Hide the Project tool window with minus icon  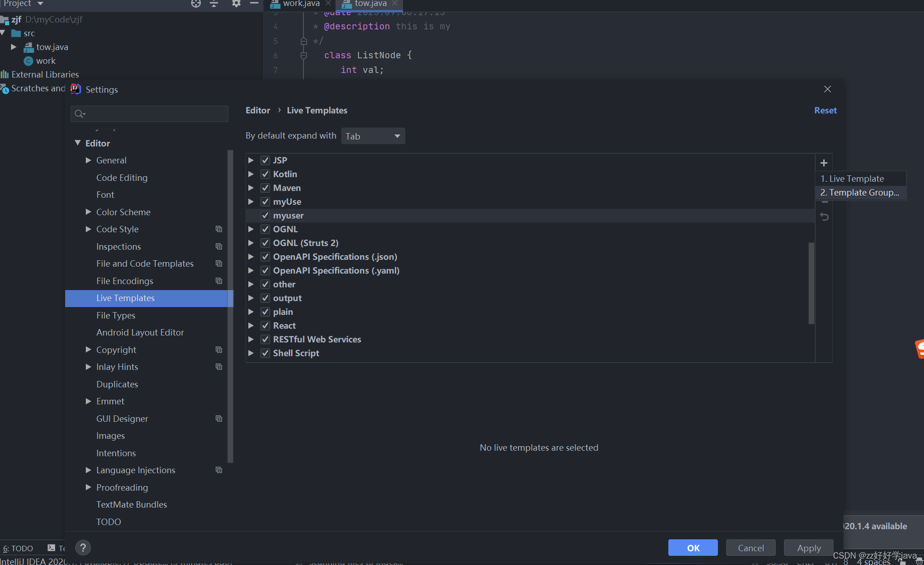click(254, 4)
